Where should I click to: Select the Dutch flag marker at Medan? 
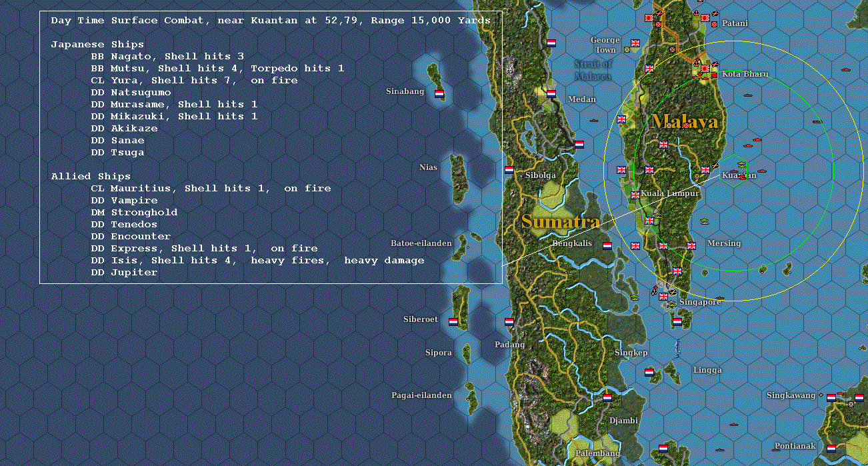coord(551,93)
